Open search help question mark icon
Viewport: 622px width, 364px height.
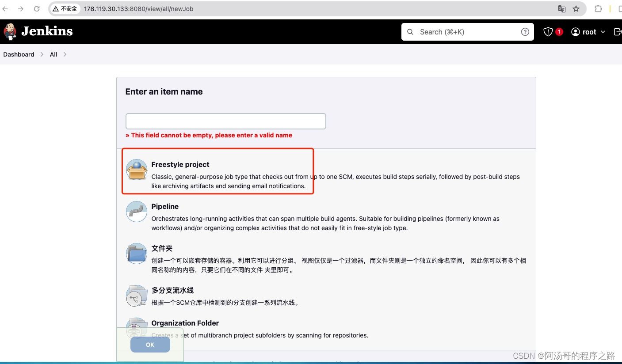coord(525,32)
